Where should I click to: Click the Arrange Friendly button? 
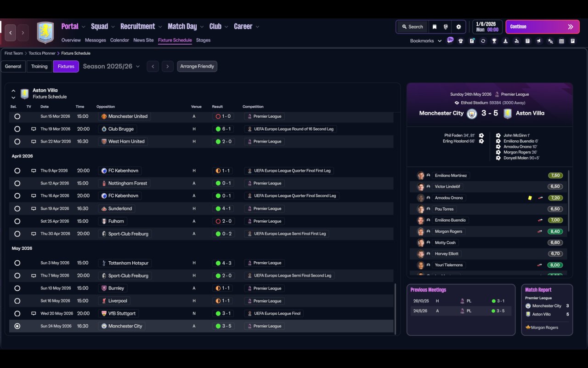pos(197,66)
